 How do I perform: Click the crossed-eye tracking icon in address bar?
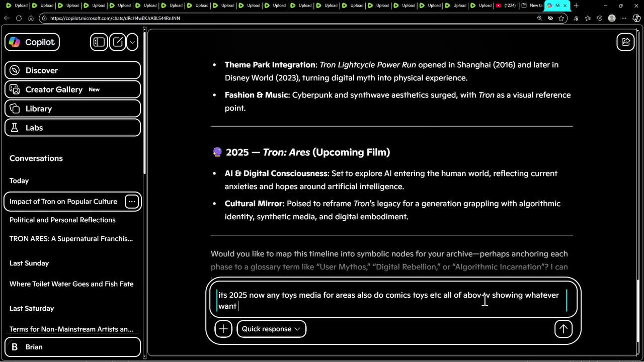pos(550,18)
